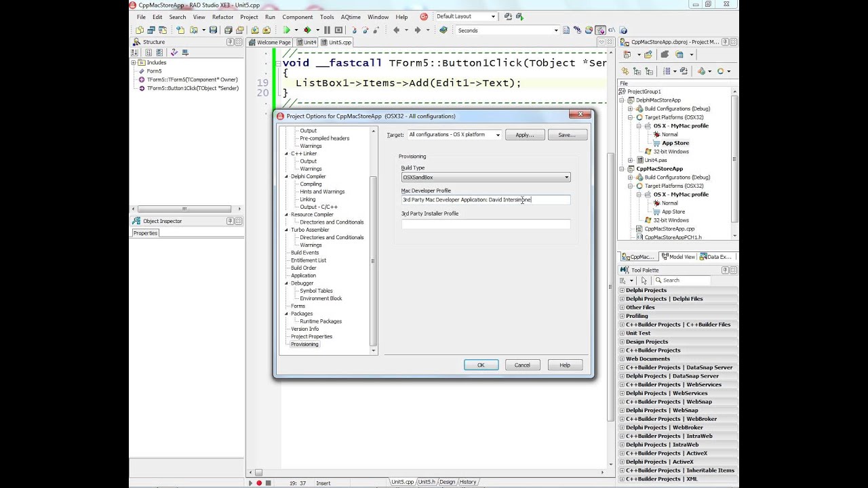The image size is (868, 488).
Task: Select CppMacStoreApp.cpp in the Project Manager
Action: (669, 228)
